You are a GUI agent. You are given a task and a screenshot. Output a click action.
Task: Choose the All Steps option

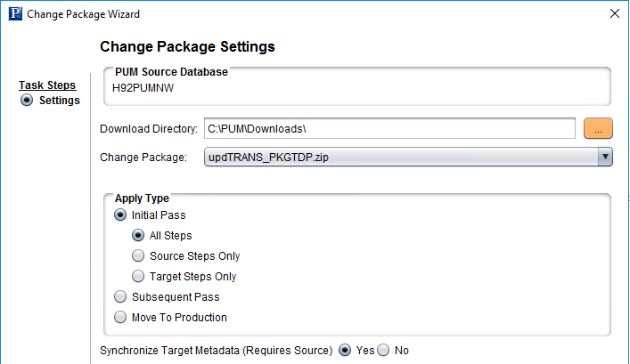pos(138,236)
